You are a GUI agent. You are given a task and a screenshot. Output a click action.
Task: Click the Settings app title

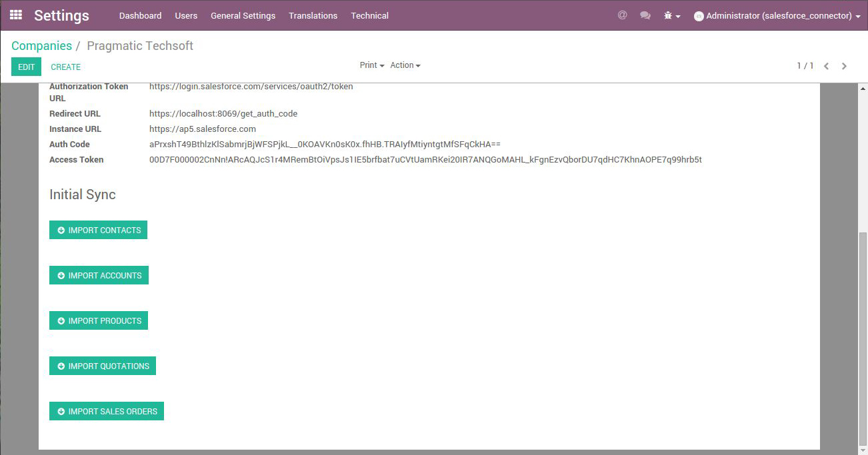[x=61, y=15]
